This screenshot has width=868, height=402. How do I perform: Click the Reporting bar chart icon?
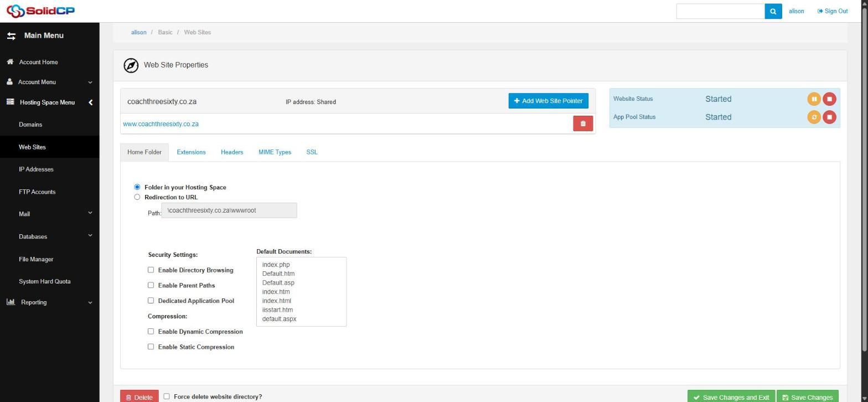[x=11, y=302]
